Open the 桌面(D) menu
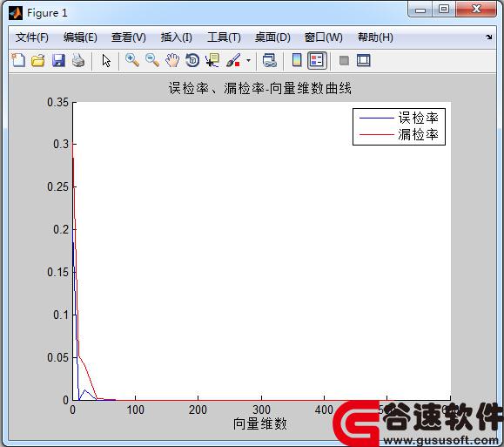The height and width of the screenshot is (447, 504). click(x=272, y=37)
